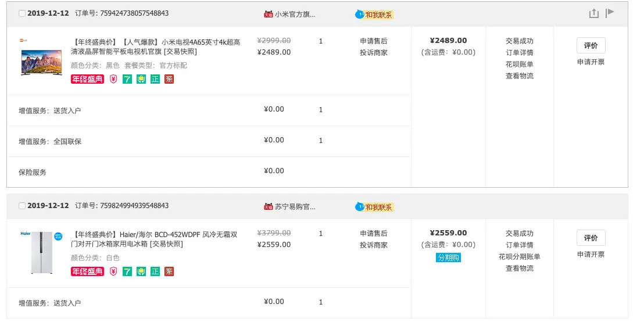Click the green warranty icon before 正 on Haier fridge
The height and width of the screenshot is (322, 644).
point(141,271)
